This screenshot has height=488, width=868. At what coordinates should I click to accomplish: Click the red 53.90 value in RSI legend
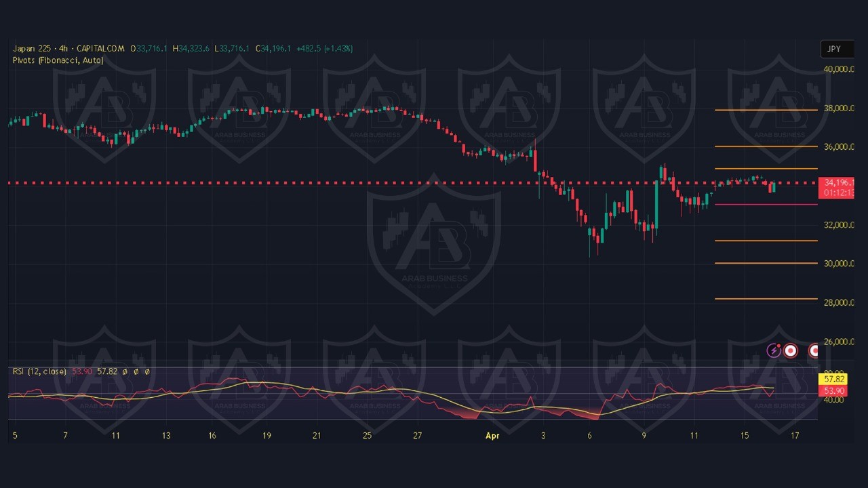[x=82, y=371]
